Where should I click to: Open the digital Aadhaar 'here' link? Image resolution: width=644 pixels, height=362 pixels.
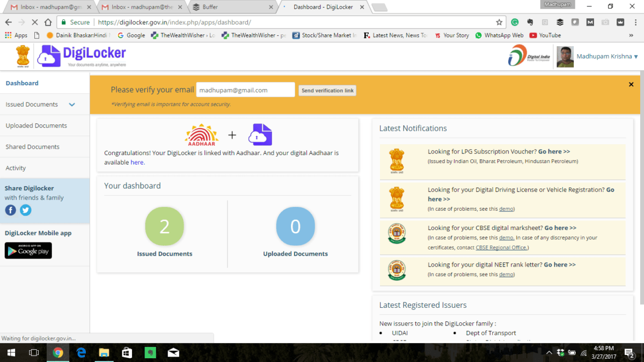tap(137, 162)
